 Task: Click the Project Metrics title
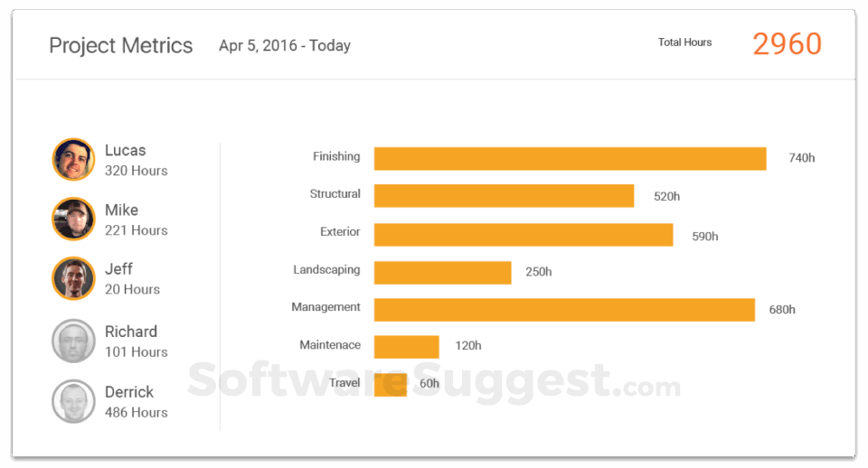pyautogui.click(x=120, y=45)
